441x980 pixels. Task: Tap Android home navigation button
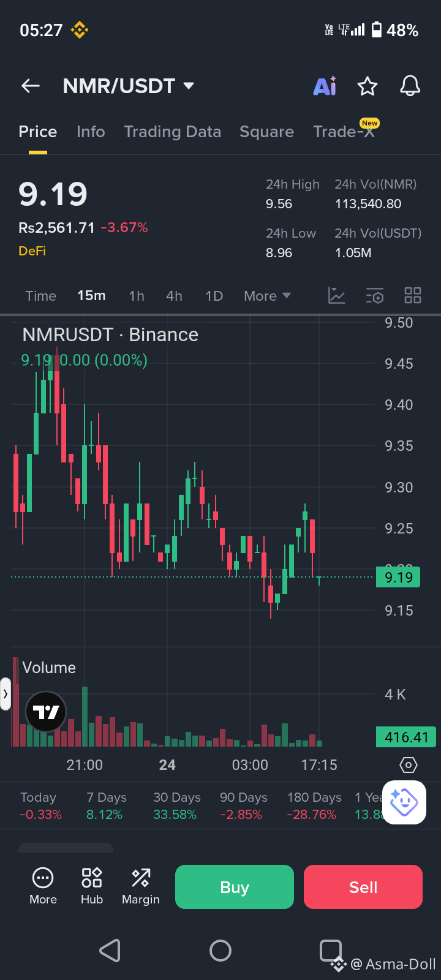click(x=221, y=951)
